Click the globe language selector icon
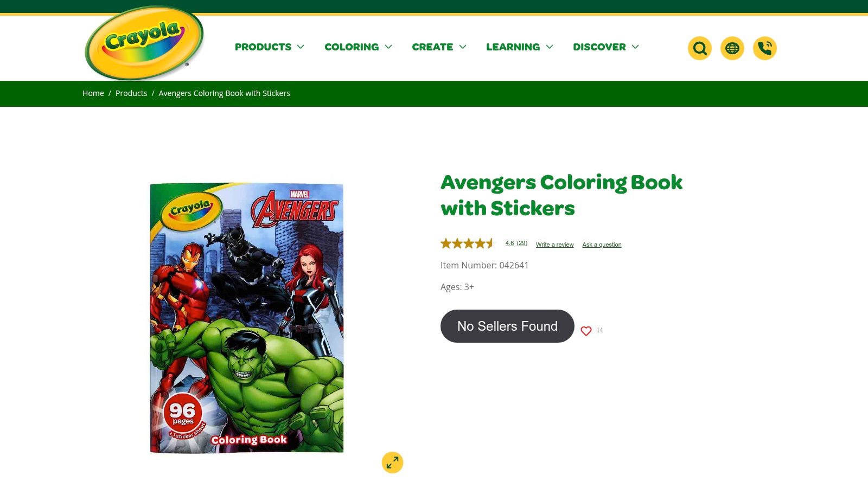This screenshot has height=488, width=868. tap(732, 48)
